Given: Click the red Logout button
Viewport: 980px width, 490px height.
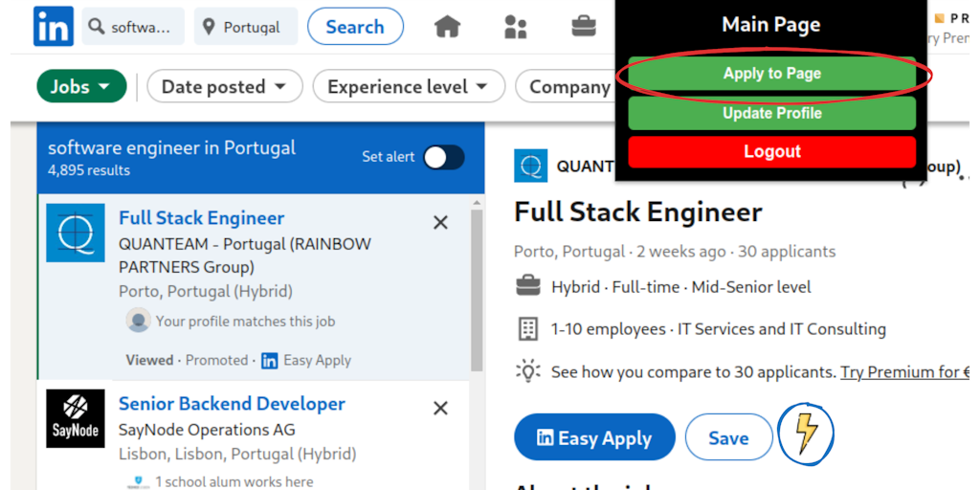Looking at the screenshot, I should click(x=771, y=152).
